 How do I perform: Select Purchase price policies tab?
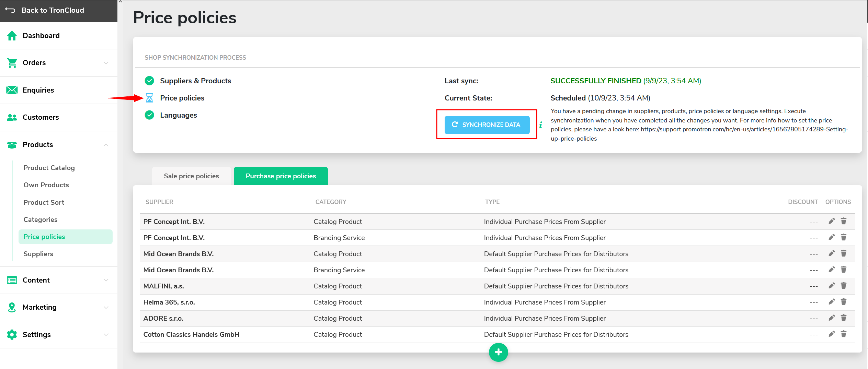pyautogui.click(x=281, y=176)
